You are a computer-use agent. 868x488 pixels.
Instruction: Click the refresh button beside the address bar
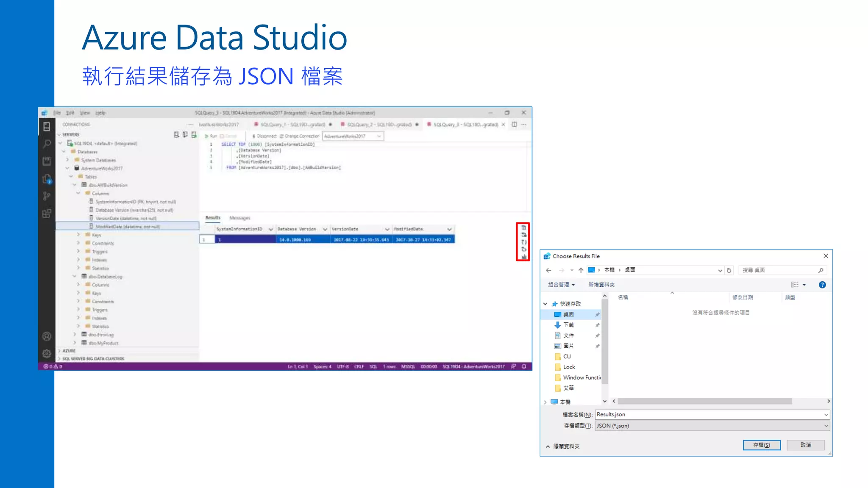(729, 270)
